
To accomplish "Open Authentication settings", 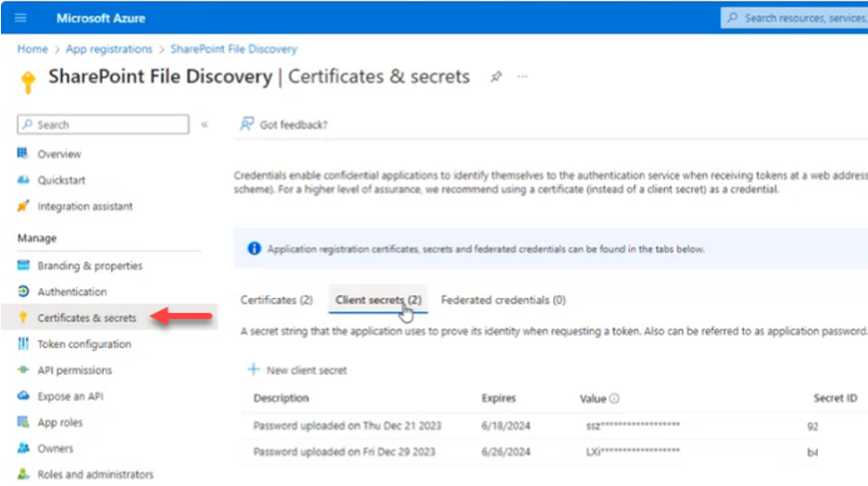I will coord(72,292).
